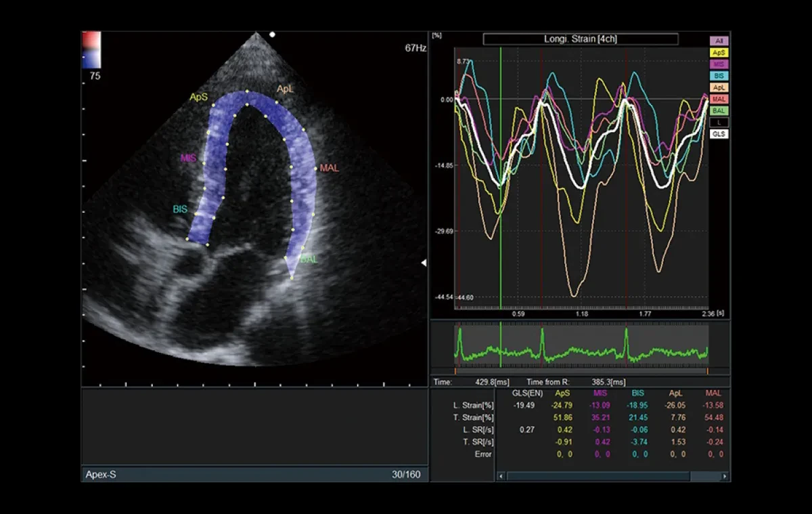Click the BIS cyan legend swatch

(719, 76)
